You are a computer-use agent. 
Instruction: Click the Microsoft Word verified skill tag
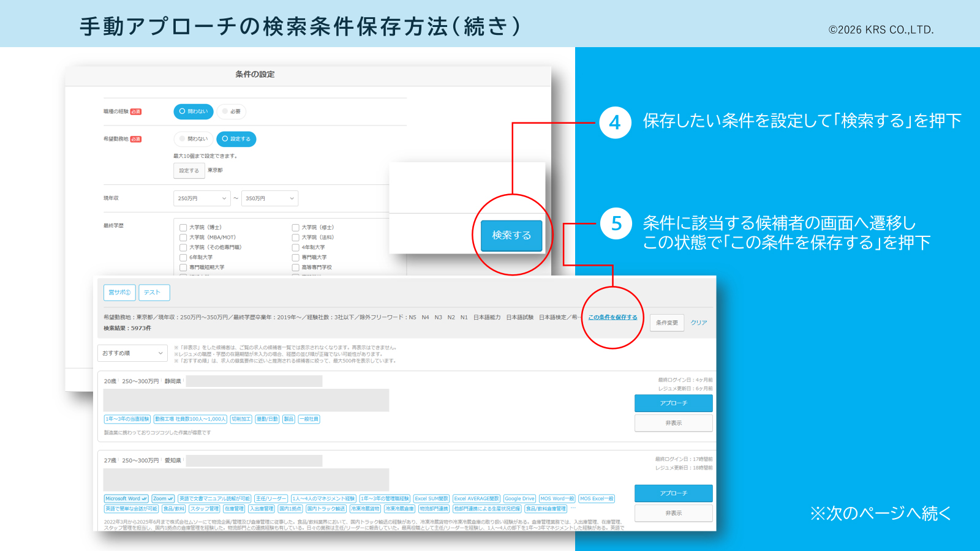click(x=126, y=498)
